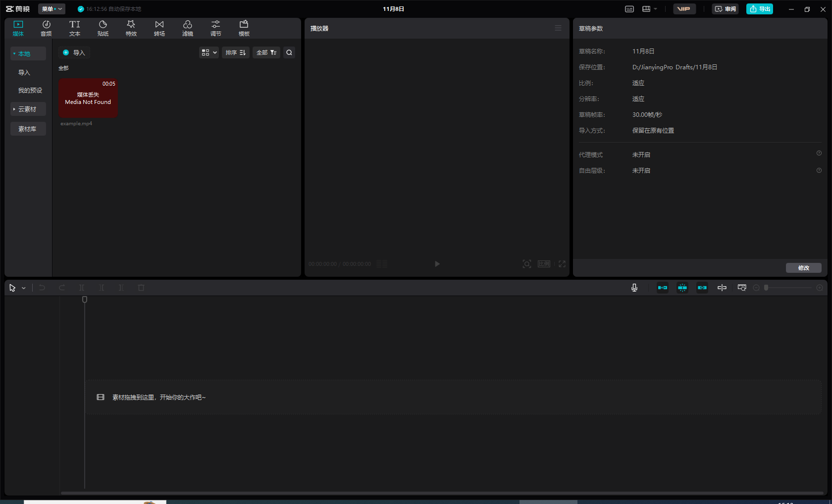Viewport: 832px width, 504px height.
Task: Click the trim right of playhead tool
Action: pyautogui.click(x=121, y=288)
